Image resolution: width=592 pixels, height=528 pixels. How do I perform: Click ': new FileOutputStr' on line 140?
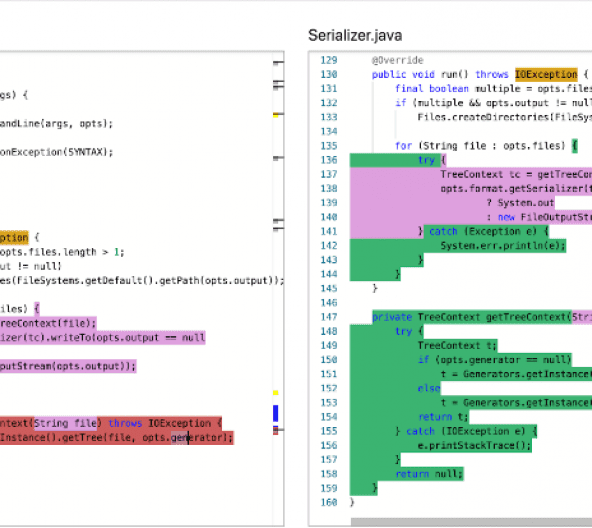[539, 218]
